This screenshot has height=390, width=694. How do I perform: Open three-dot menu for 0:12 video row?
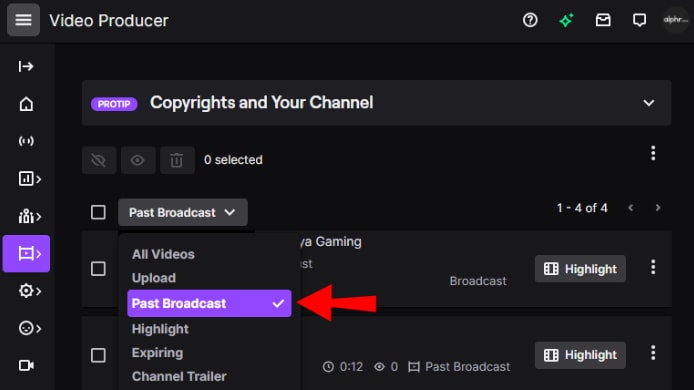tap(653, 353)
